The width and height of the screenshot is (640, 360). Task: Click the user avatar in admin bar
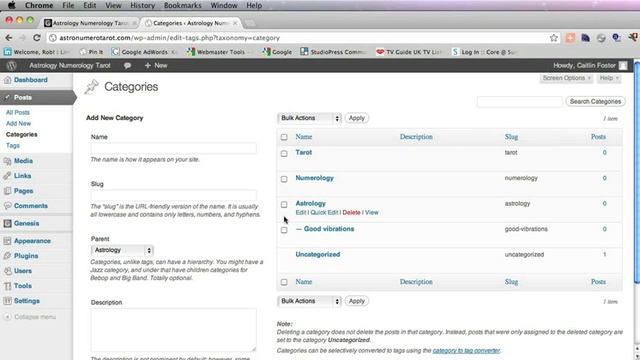[x=623, y=65]
